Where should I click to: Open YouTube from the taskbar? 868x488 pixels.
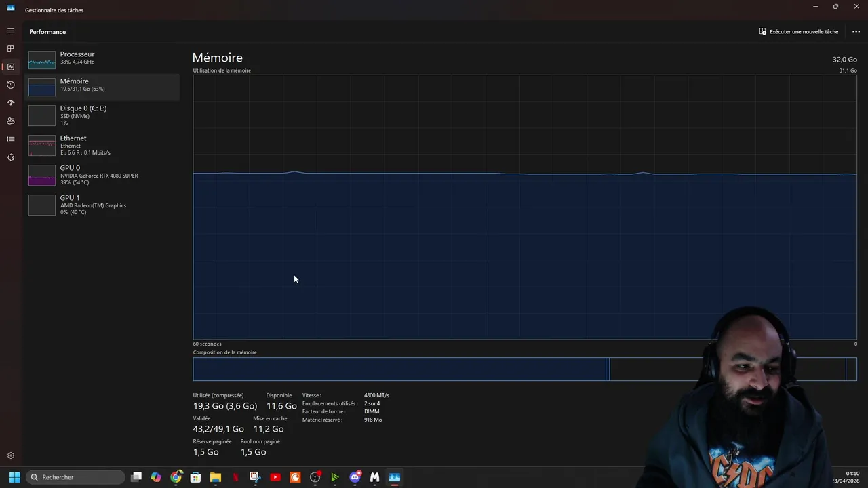coord(275,477)
